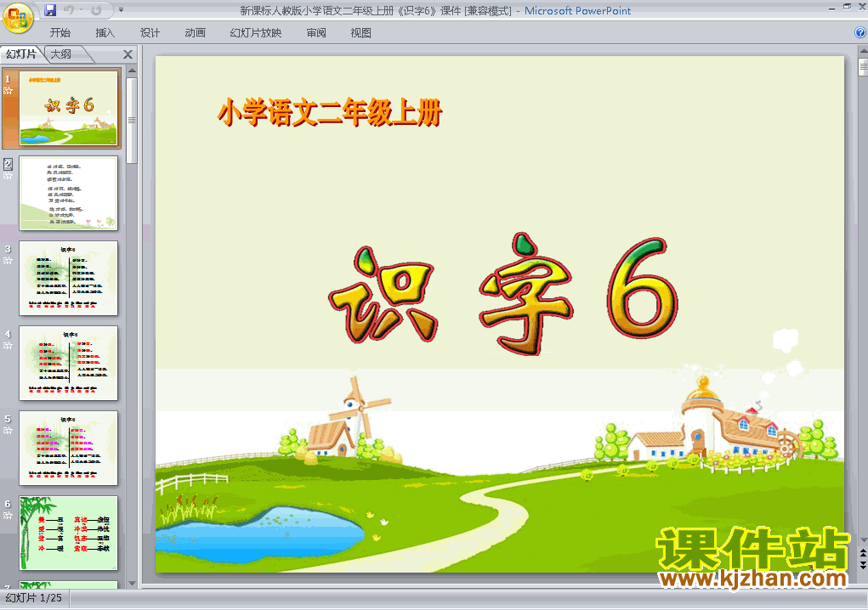Open the 视图 ribbon tab

point(361,32)
